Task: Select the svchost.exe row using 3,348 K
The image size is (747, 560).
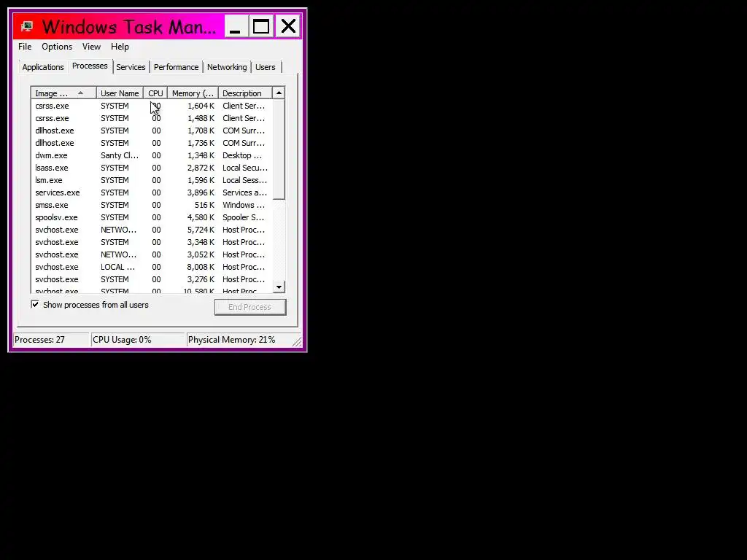Action: click(x=152, y=242)
